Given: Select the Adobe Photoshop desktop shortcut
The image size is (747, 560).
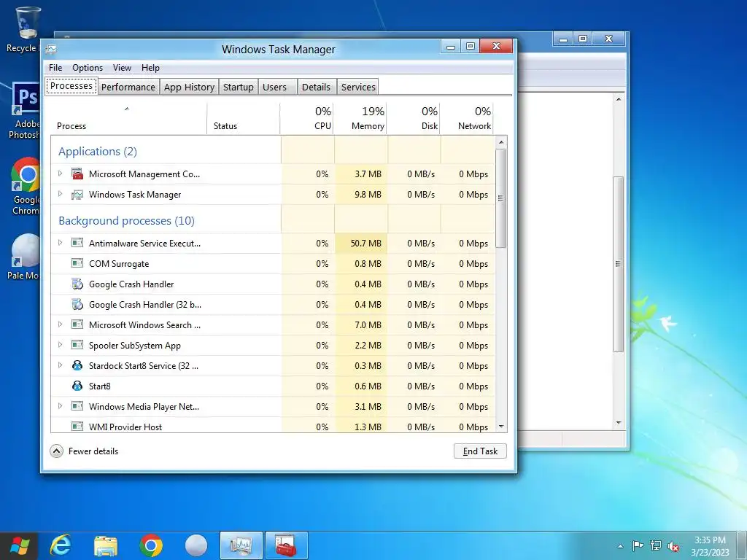Looking at the screenshot, I should click(x=24, y=111).
